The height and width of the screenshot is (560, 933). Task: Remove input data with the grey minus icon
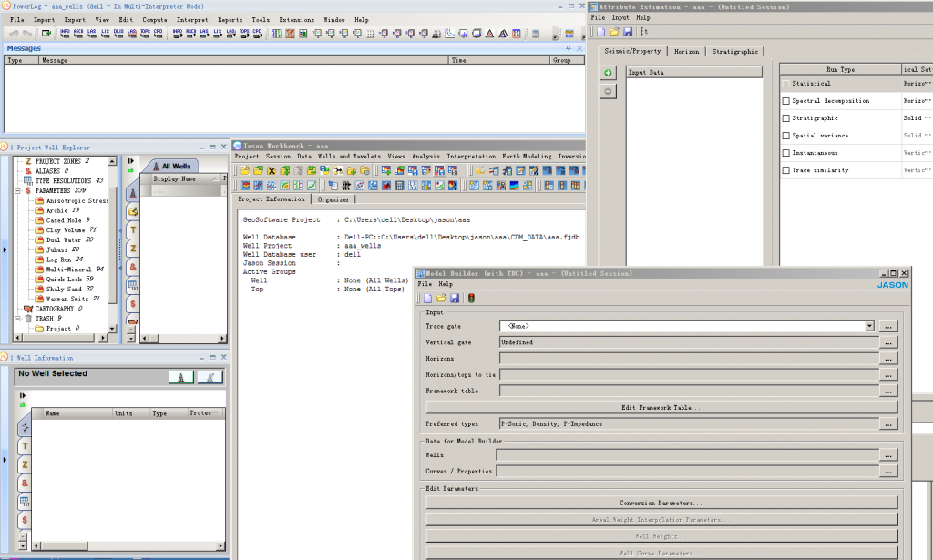tap(608, 92)
